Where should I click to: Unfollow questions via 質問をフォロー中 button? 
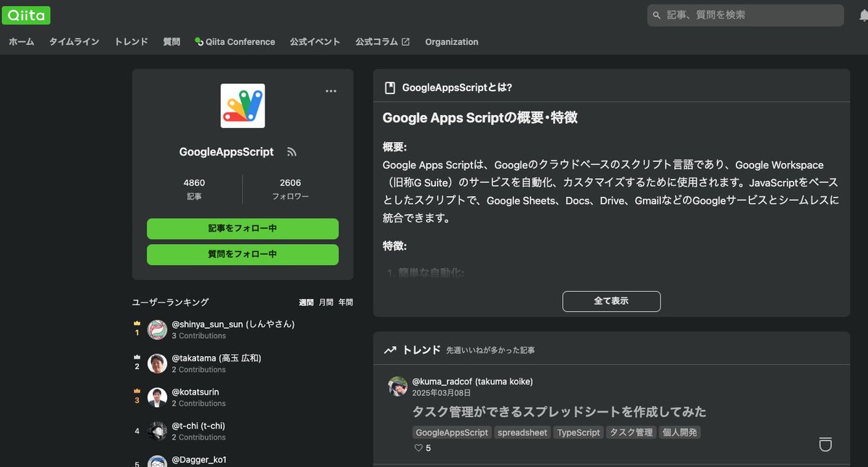pos(242,254)
